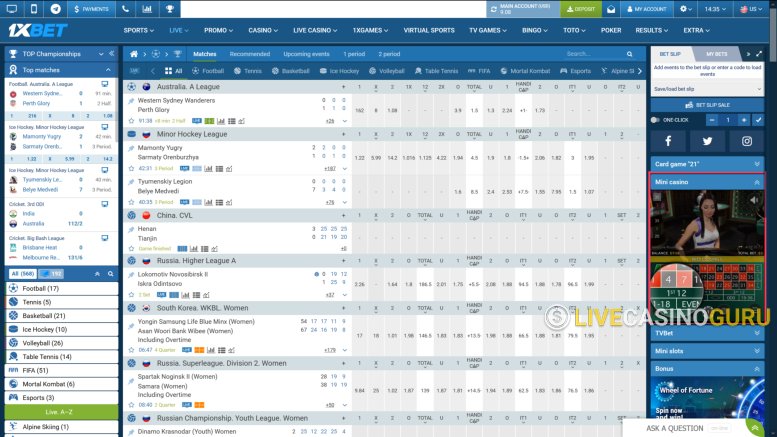Open the messages envelope icon
777x437 pixels.
(x=611, y=9)
